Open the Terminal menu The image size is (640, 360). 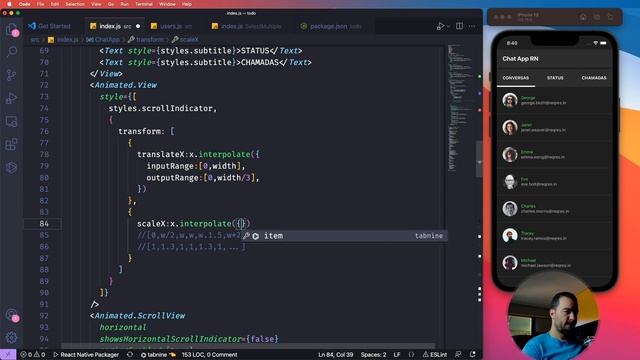click(x=144, y=4)
